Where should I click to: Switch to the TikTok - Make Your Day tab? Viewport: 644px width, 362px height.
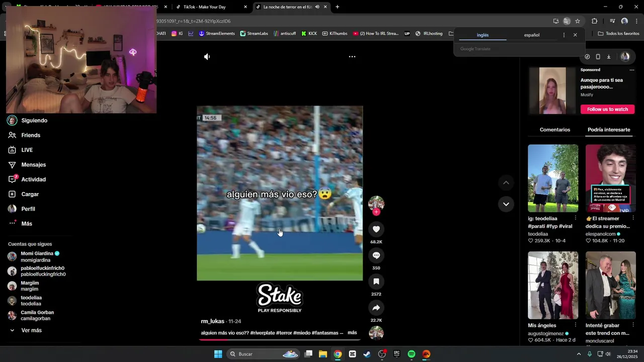(211, 7)
